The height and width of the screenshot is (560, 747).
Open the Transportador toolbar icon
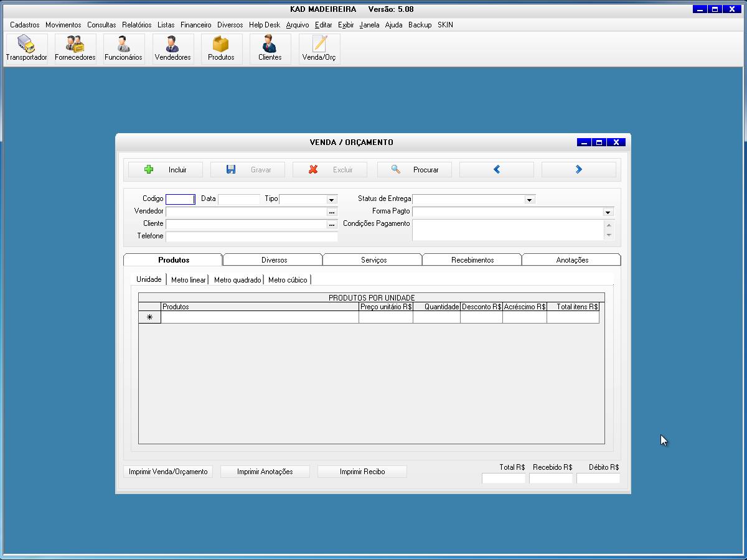27,49
